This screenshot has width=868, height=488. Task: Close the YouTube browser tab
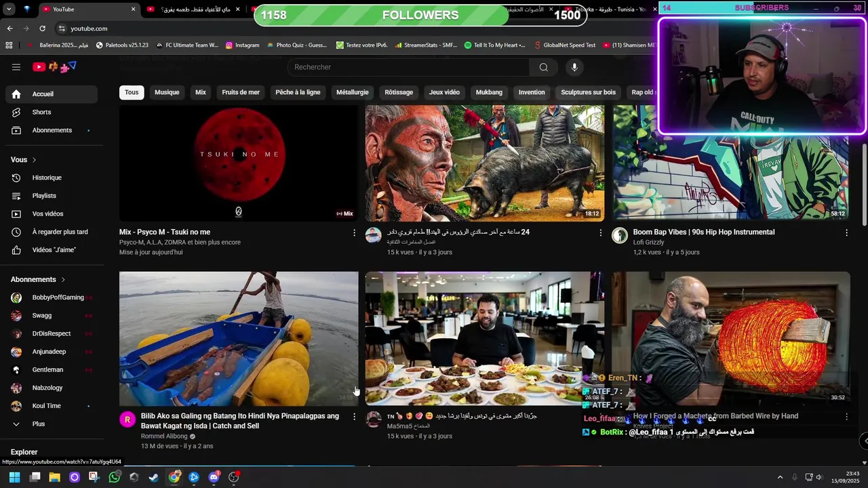tap(133, 9)
